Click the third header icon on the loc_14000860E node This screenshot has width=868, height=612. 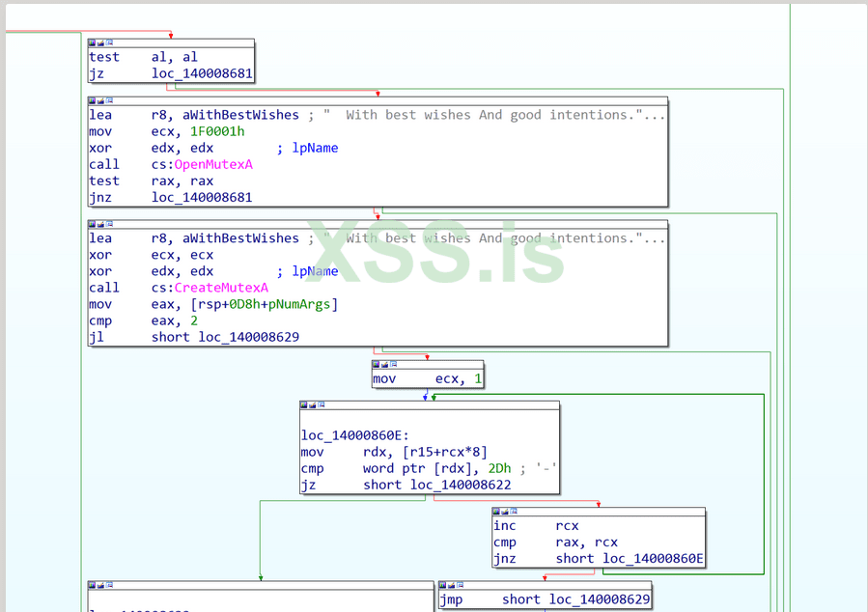[322, 405]
